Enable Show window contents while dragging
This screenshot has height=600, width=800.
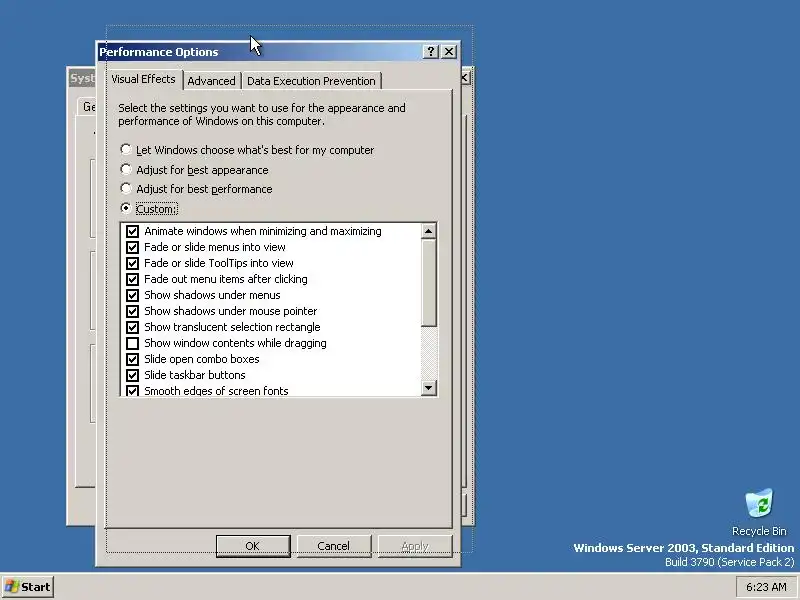point(133,343)
